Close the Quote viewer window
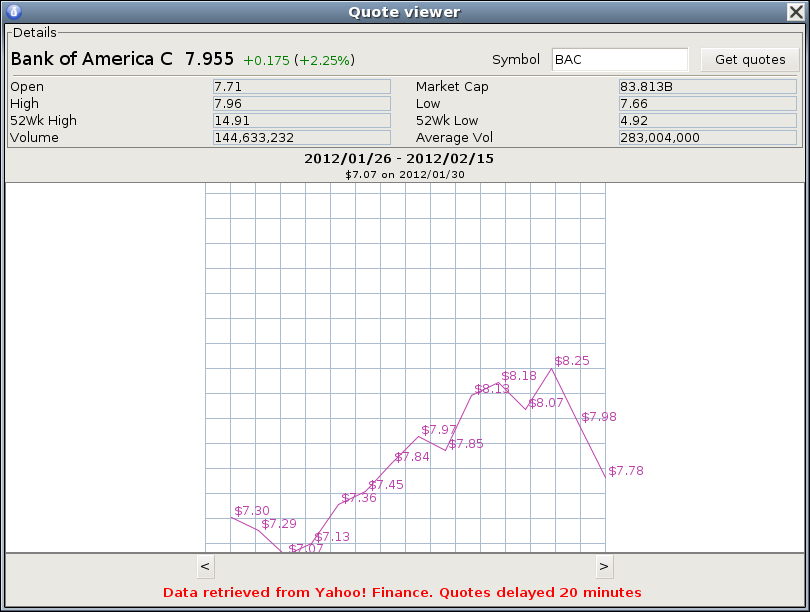810x612 pixels. pos(796,12)
